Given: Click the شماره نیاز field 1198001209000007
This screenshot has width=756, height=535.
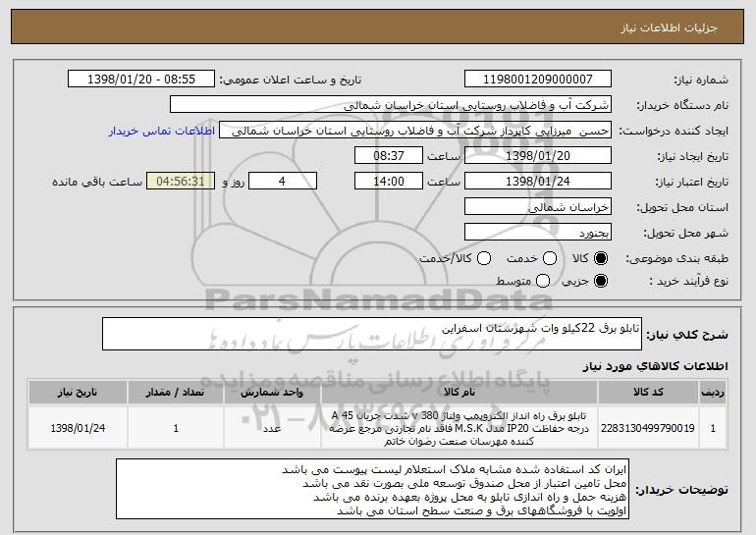Looking at the screenshot, I should [x=538, y=80].
